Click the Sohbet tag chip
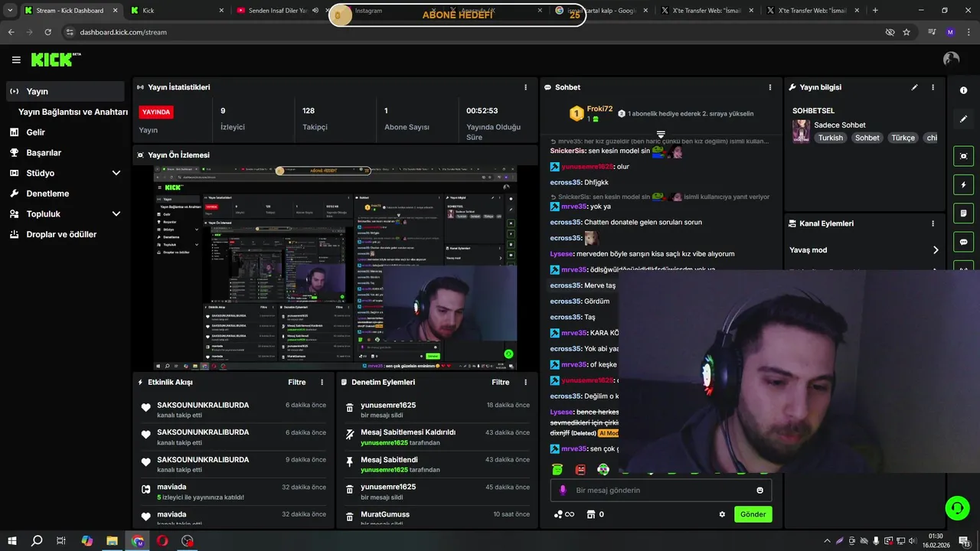The image size is (980, 551). (867, 138)
